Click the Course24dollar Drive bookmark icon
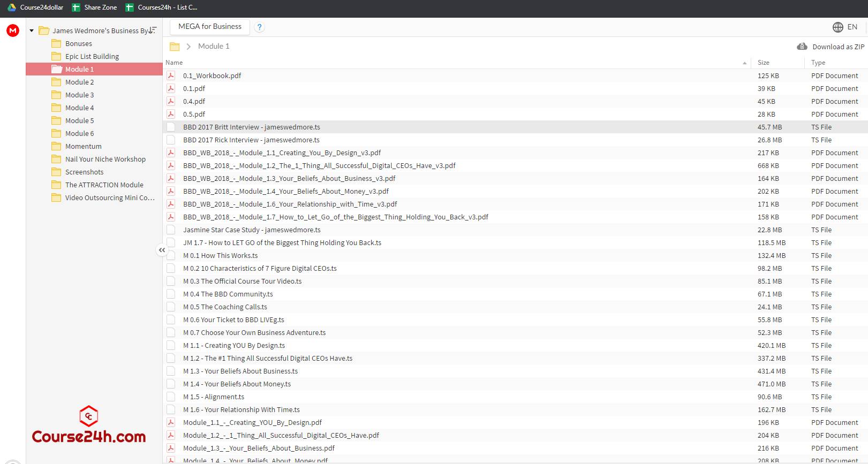The width and height of the screenshot is (868, 464). click(12, 7)
